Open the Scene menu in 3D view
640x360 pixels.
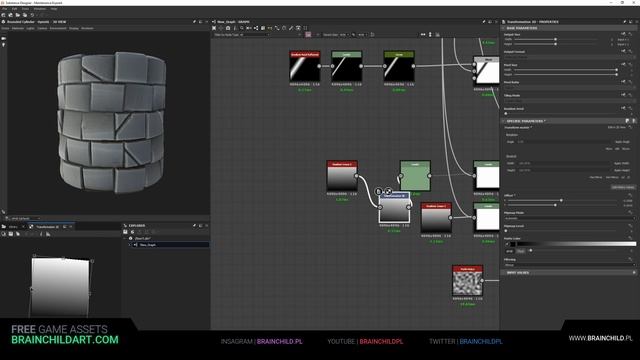(5, 29)
